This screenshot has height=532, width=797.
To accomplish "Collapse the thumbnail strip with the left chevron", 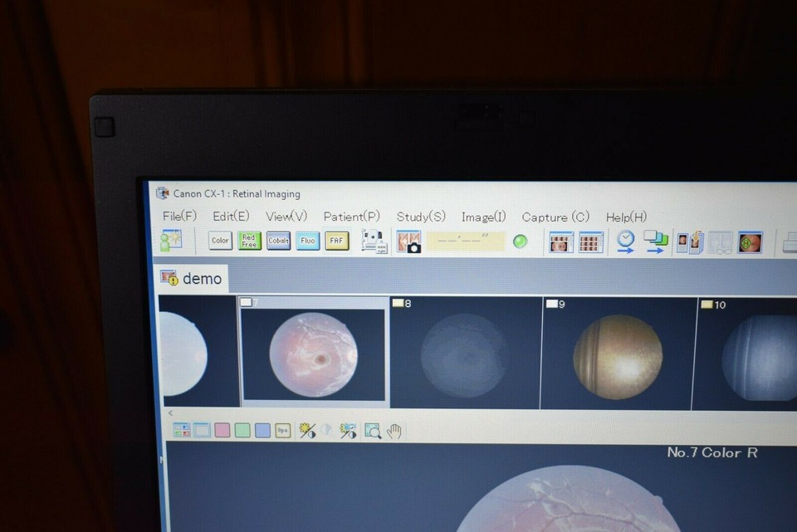I will [169, 412].
